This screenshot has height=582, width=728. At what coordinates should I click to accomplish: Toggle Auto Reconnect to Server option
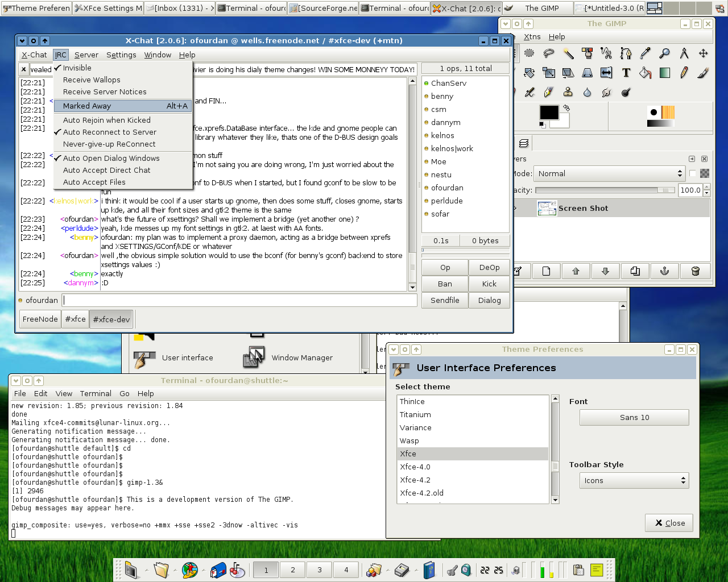tap(109, 132)
